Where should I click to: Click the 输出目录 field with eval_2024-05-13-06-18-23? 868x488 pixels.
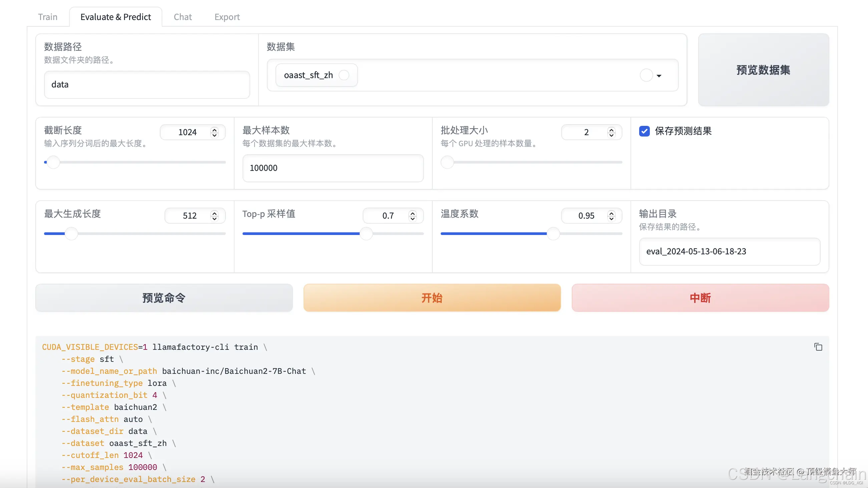tap(730, 251)
